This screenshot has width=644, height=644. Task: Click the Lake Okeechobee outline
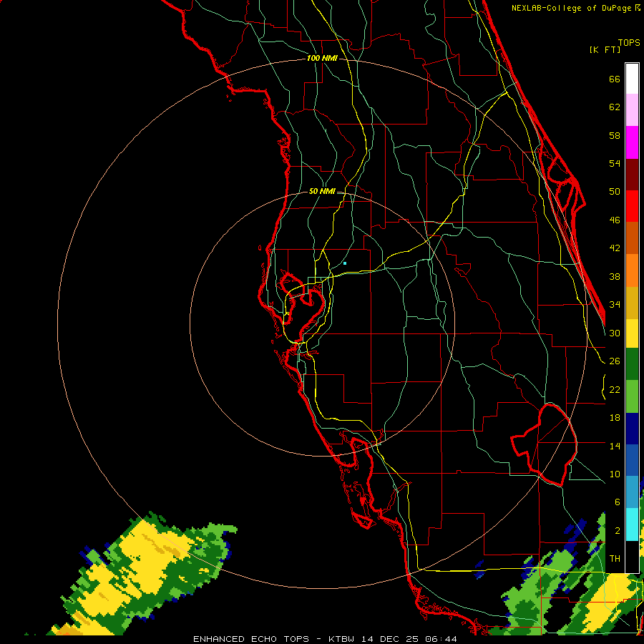tap(545, 445)
